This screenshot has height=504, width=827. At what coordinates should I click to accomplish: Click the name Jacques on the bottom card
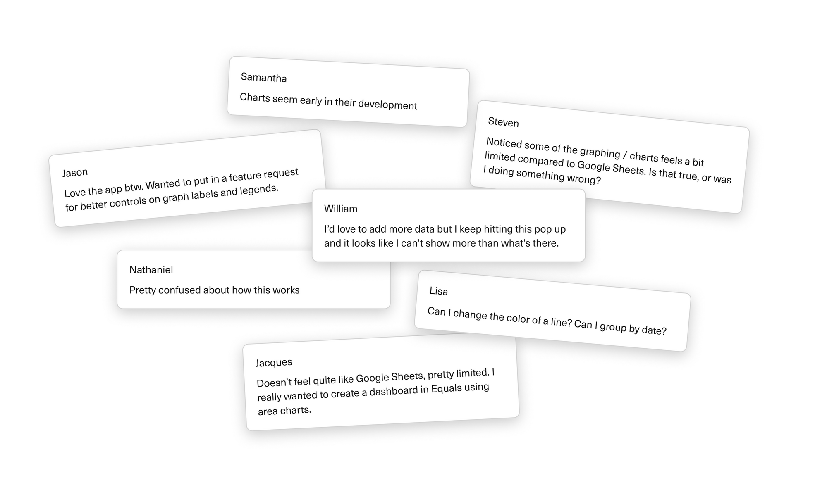(x=274, y=363)
